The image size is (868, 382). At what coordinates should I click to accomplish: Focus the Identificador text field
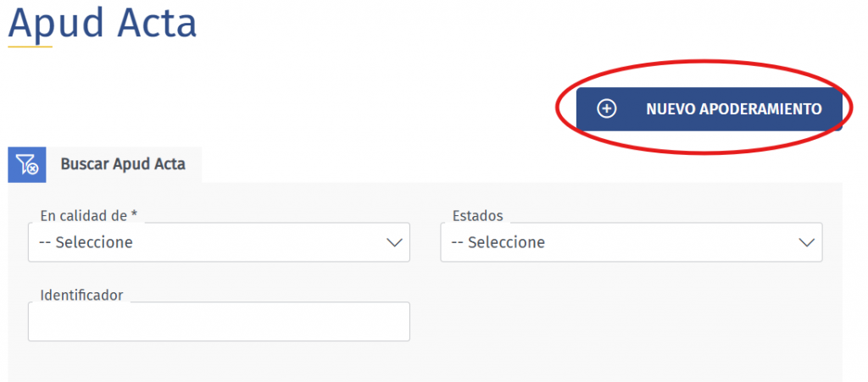[x=219, y=322]
